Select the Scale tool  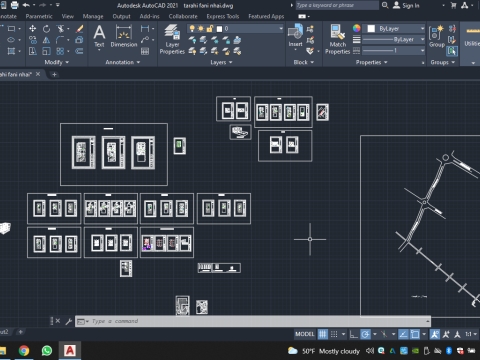pyautogui.click(x=46, y=51)
